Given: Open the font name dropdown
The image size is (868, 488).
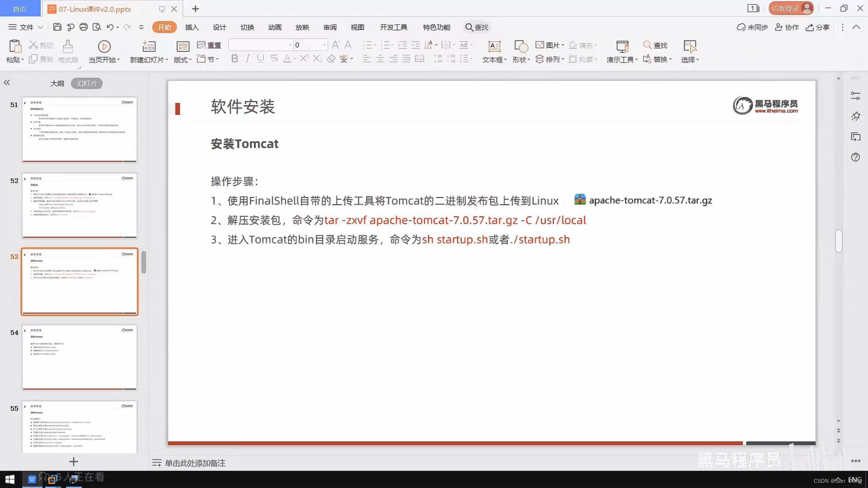Looking at the screenshot, I should point(290,45).
